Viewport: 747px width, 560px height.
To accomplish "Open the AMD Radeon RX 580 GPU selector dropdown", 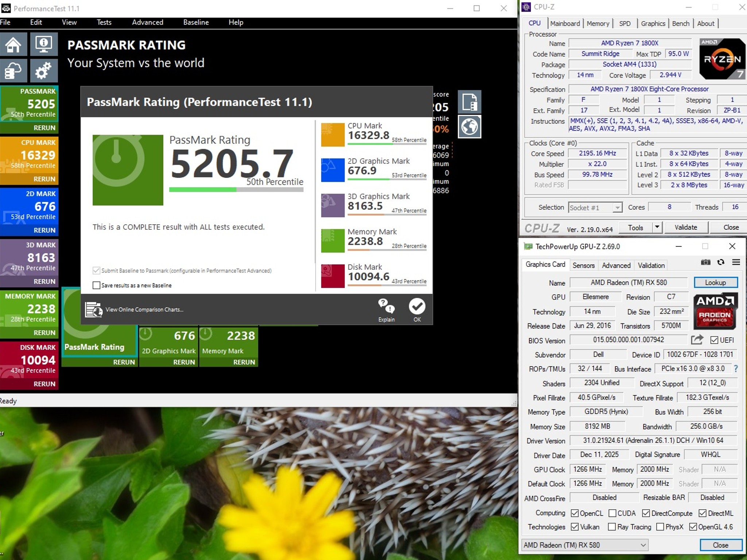I will point(585,545).
